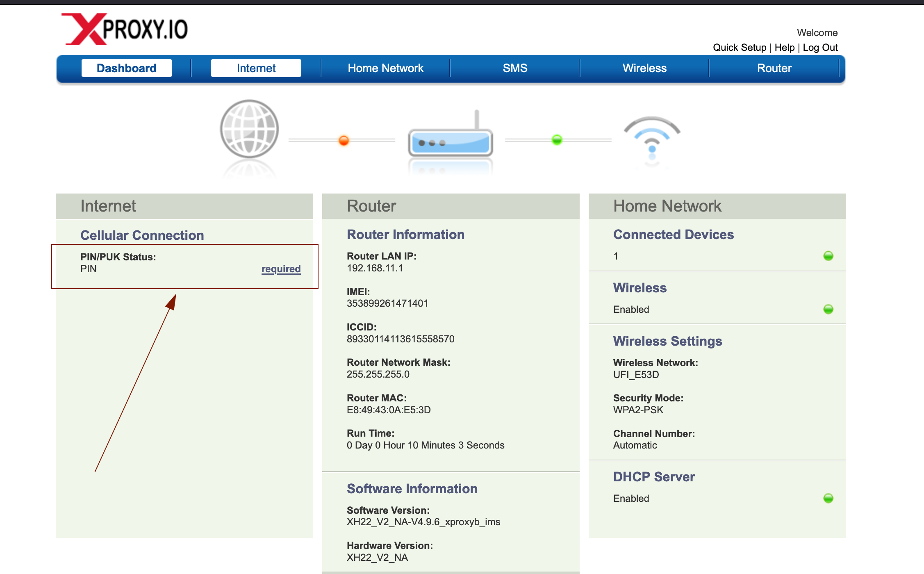
Task: Click green indicator next to DHCP Server
Action: pos(828,498)
